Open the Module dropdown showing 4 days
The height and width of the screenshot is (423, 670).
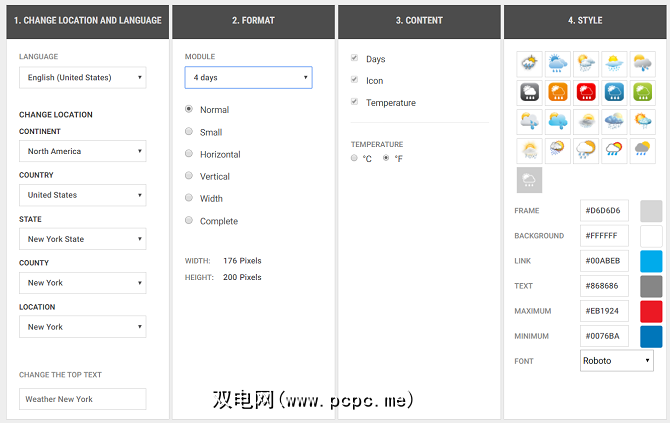tap(248, 77)
